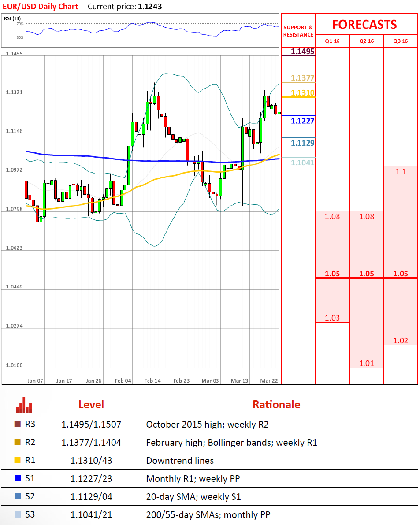This screenshot has height=525, width=420.
Task: Click the Jan 07 date axis label
Action: [35, 381]
